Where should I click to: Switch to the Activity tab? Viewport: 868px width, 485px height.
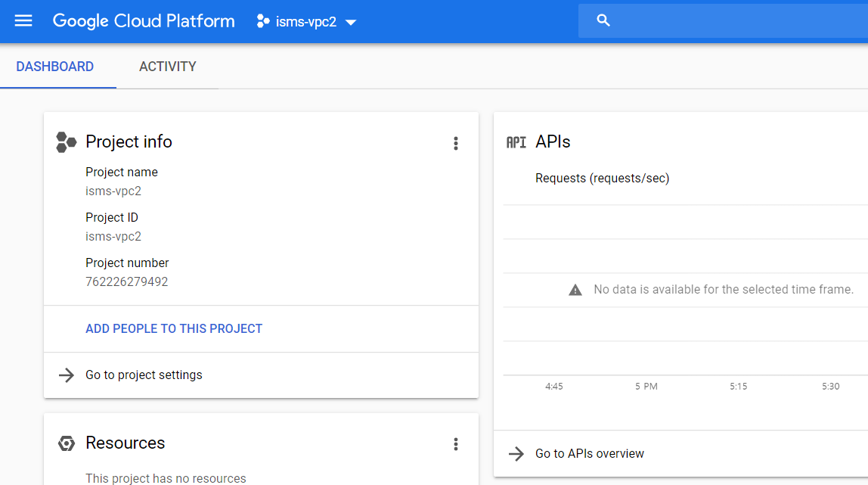[x=168, y=67]
